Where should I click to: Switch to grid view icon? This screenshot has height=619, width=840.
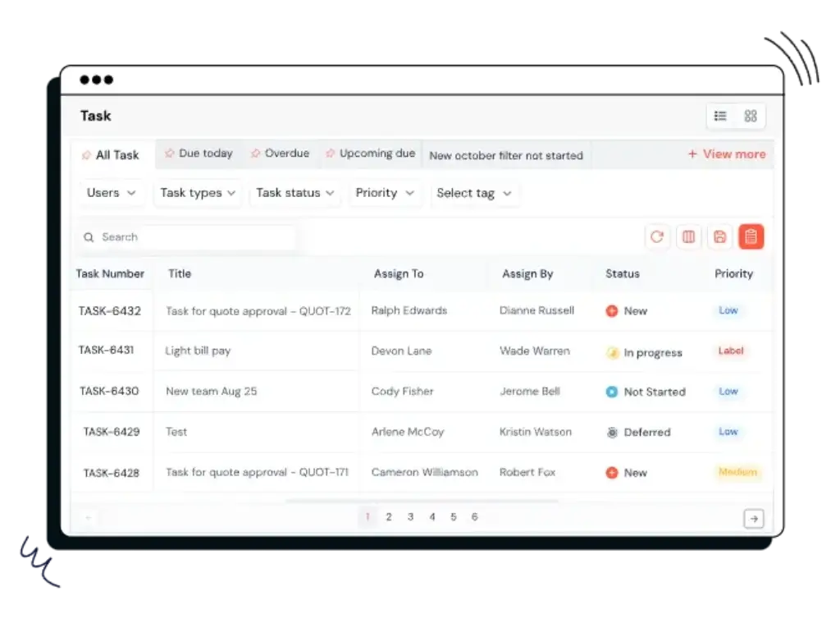tap(751, 116)
